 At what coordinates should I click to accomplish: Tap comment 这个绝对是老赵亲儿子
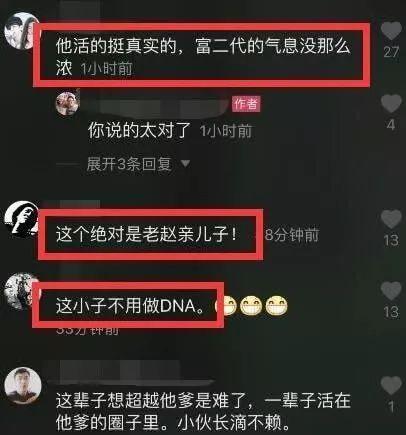[x=147, y=235]
